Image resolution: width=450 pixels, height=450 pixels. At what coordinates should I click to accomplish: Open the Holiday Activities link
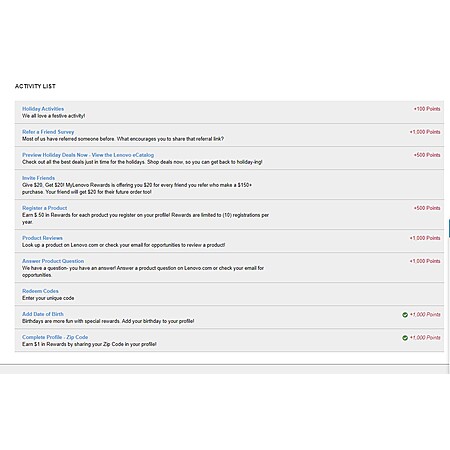pos(43,109)
